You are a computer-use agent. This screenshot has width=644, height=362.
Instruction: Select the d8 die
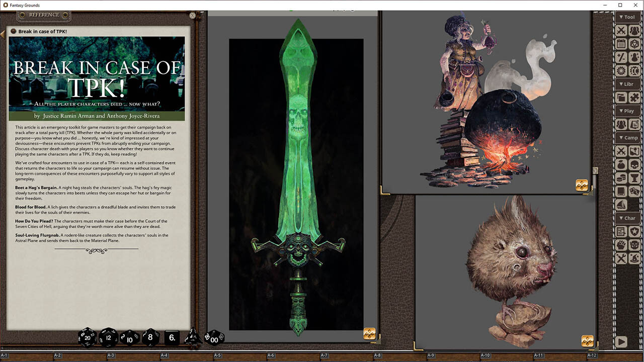[x=150, y=337]
